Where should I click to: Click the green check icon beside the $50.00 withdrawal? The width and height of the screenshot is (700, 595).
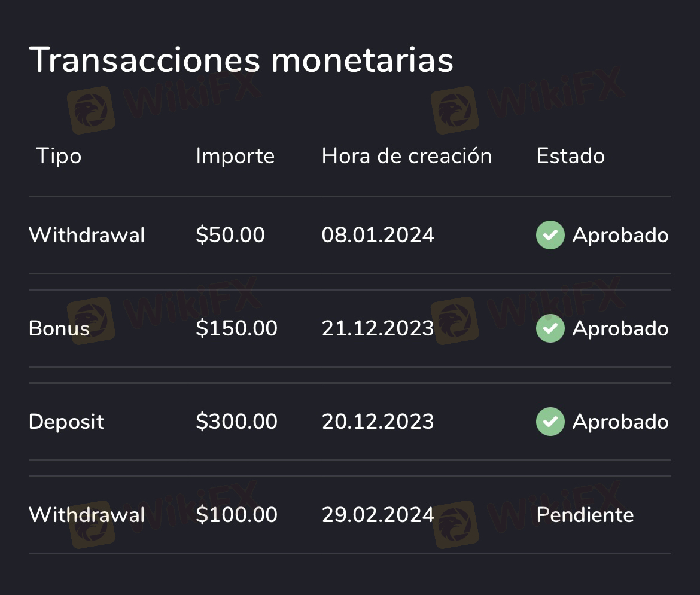click(x=550, y=235)
